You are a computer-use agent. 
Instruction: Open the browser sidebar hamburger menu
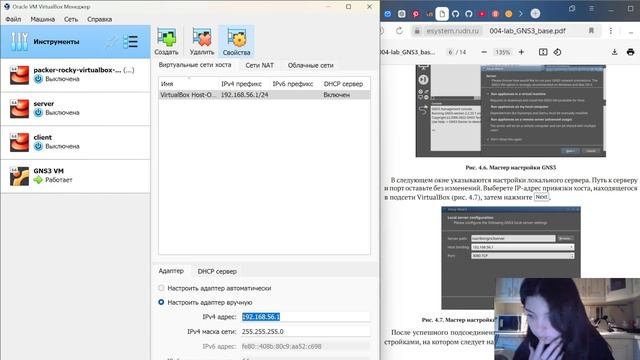click(x=591, y=9)
